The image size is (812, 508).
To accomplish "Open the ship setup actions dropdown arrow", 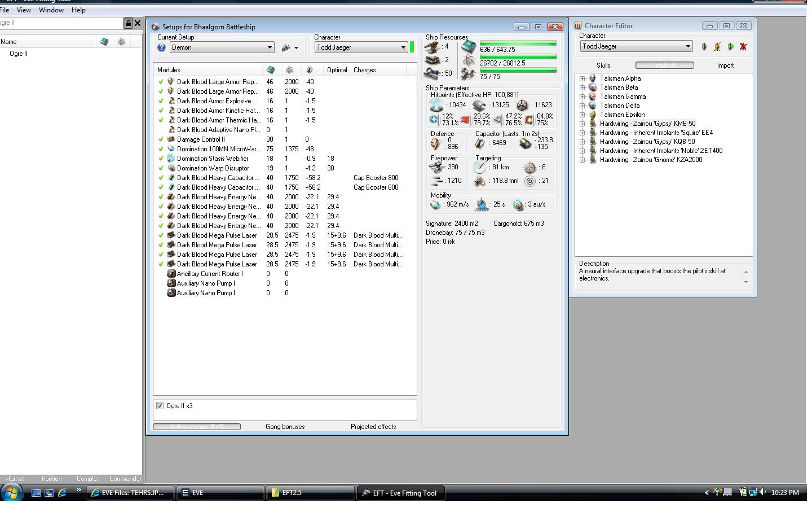I will [296, 48].
